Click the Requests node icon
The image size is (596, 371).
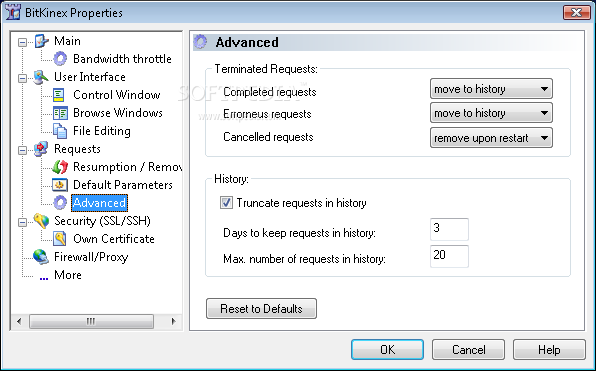coord(41,149)
